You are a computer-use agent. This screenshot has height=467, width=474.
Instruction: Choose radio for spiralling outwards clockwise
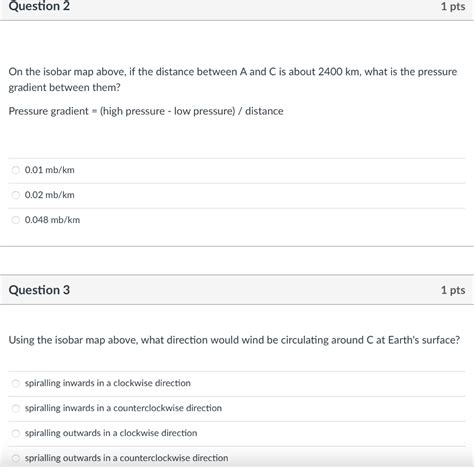click(16, 433)
